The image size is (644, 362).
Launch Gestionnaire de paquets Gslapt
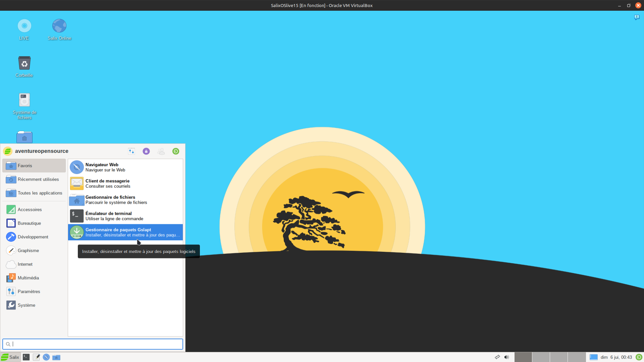click(125, 232)
